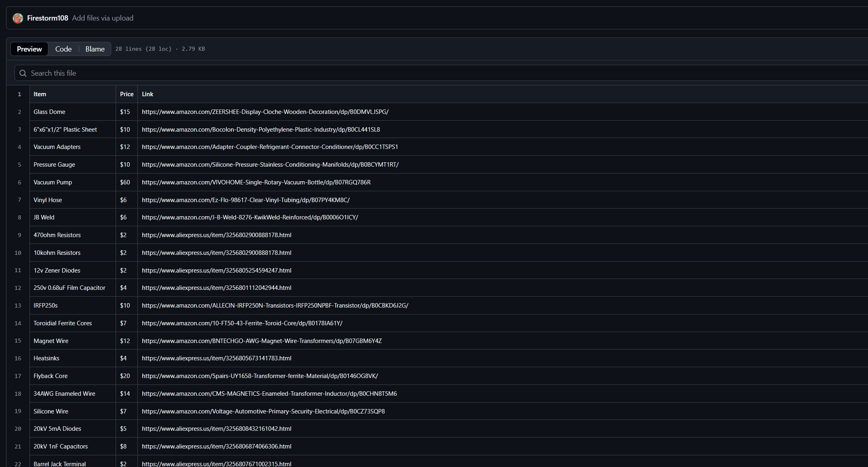Click the Heatsinks AliExpress URL
868x467 pixels.
[x=216, y=358]
